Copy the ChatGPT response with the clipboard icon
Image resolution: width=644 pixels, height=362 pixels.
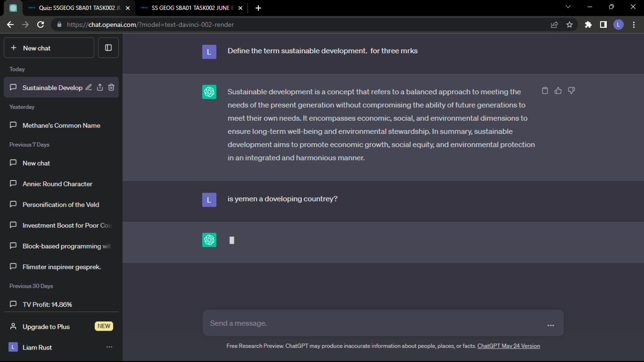(x=545, y=90)
